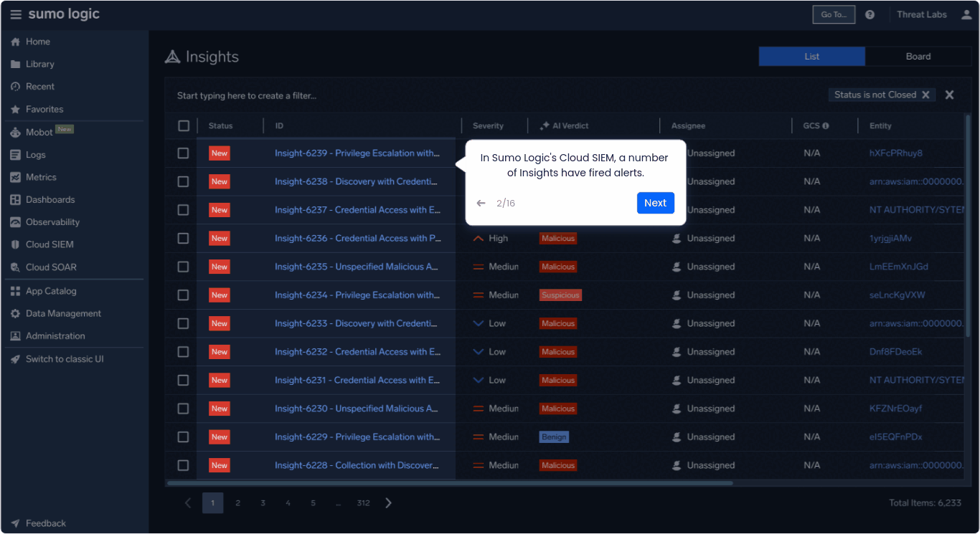Screen dimensions: 980x534
Task: Click the back arrow in tour tooltip
Action: click(481, 204)
